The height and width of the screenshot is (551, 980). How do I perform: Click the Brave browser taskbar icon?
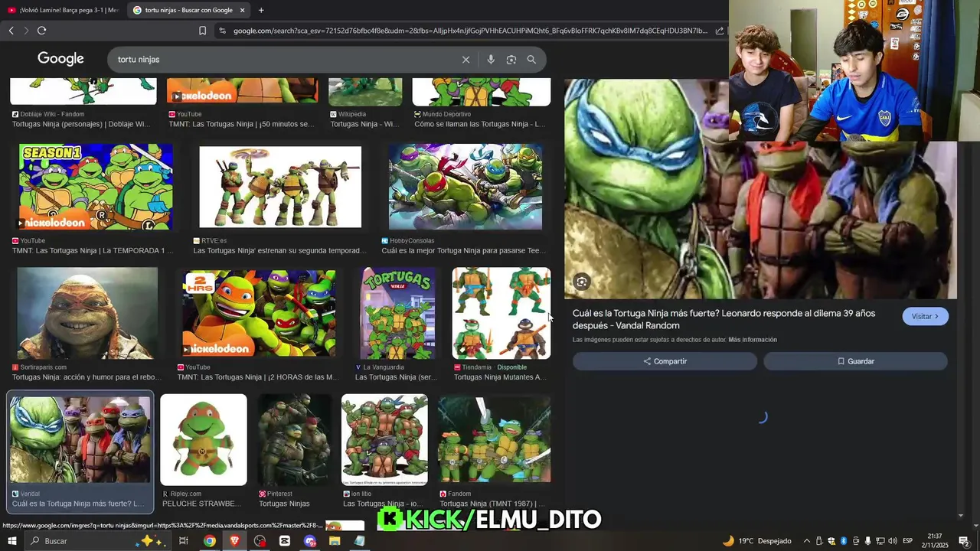[234, 541]
